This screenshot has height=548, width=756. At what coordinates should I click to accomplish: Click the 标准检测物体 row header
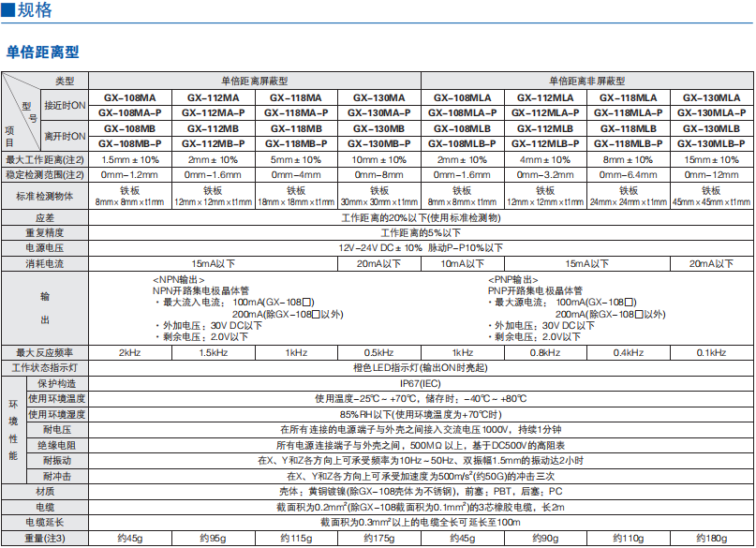tap(45, 195)
